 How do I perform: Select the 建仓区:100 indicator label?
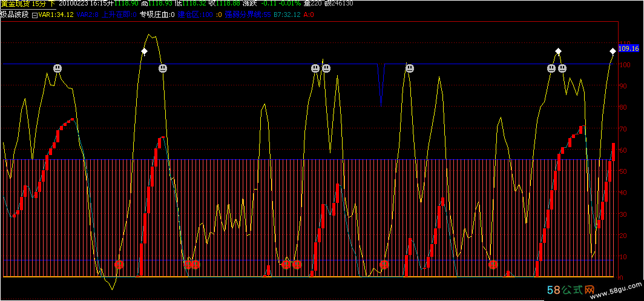click(x=195, y=14)
